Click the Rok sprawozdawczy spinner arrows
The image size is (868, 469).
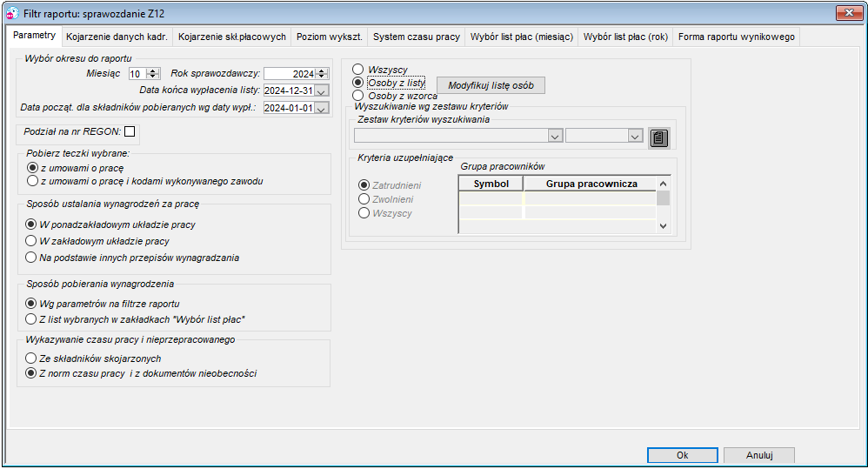tap(322, 74)
